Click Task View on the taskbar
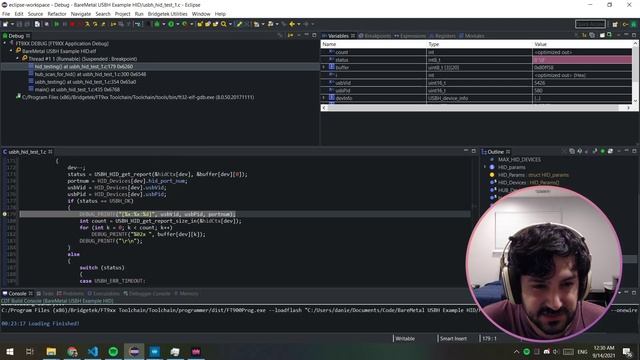This screenshot has height=360, width=640. [30, 351]
